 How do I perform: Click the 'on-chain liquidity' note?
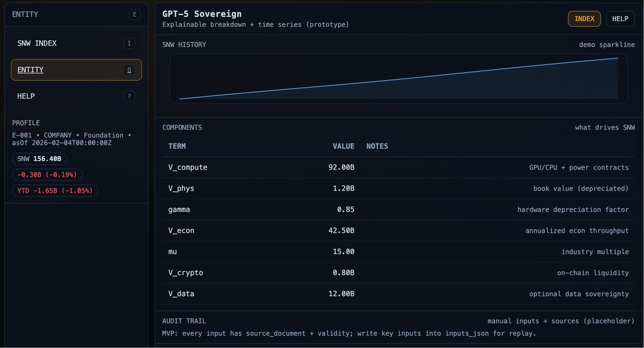593,273
